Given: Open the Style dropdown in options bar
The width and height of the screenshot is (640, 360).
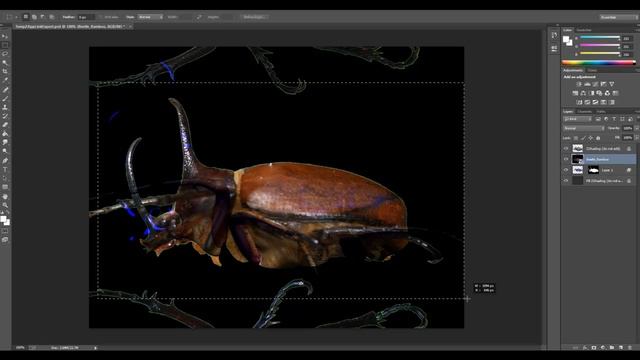Looking at the screenshot, I should [x=150, y=17].
